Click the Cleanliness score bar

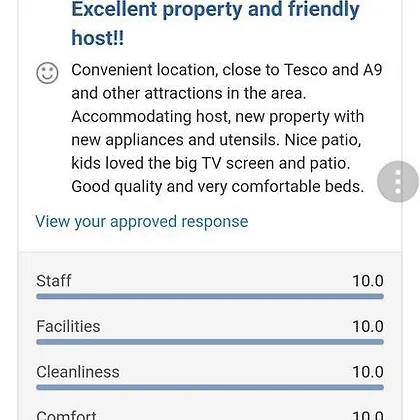(x=210, y=387)
